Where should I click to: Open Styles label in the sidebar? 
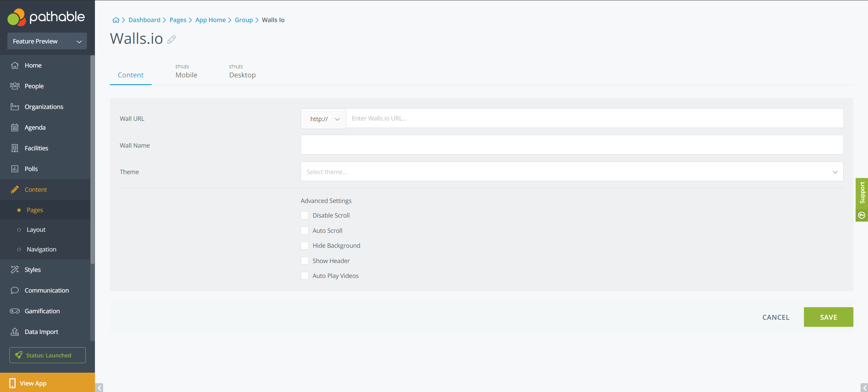(x=33, y=269)
